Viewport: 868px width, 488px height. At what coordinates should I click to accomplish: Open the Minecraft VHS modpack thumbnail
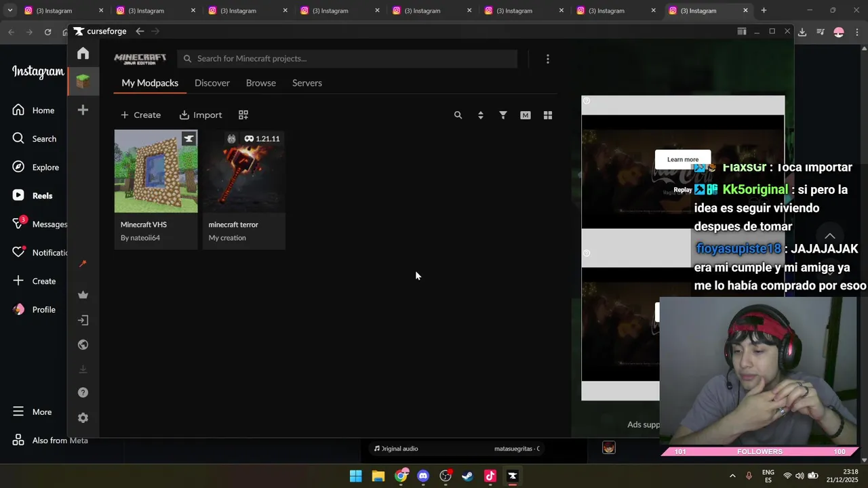coord(156,171)
